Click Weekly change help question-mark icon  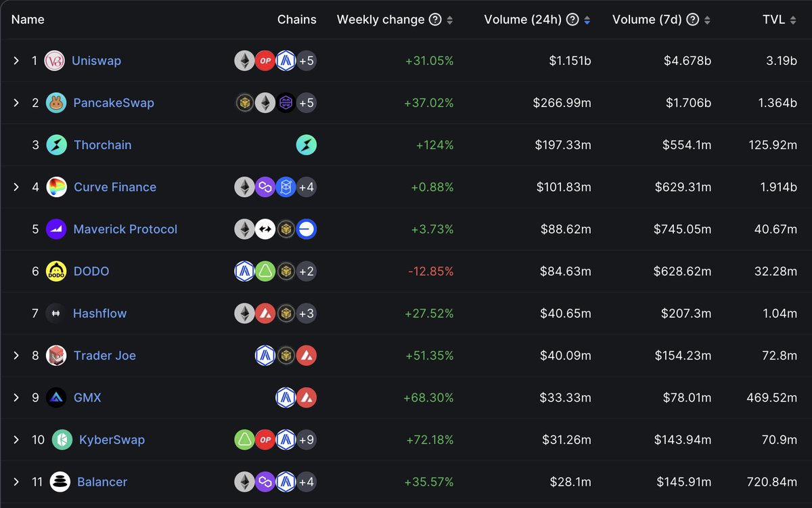tap(436, 20)
